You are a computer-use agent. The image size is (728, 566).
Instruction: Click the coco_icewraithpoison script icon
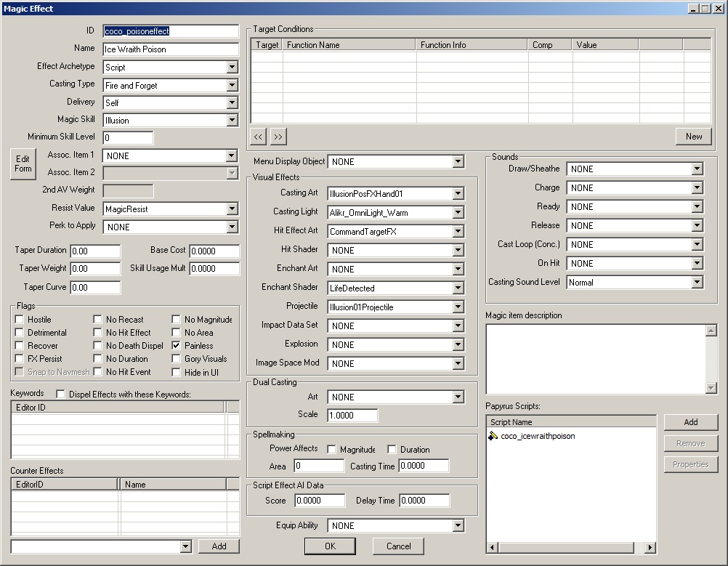click(x=493, y=436)
